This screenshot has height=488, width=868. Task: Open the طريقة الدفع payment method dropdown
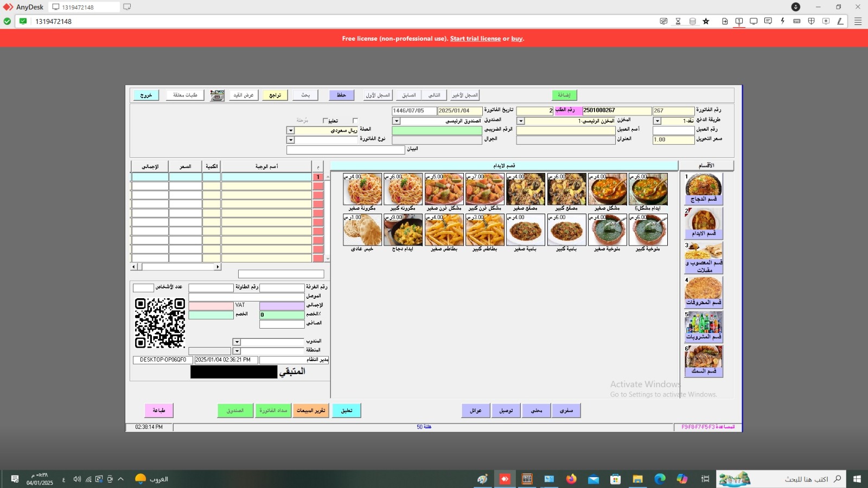point(657,121)
